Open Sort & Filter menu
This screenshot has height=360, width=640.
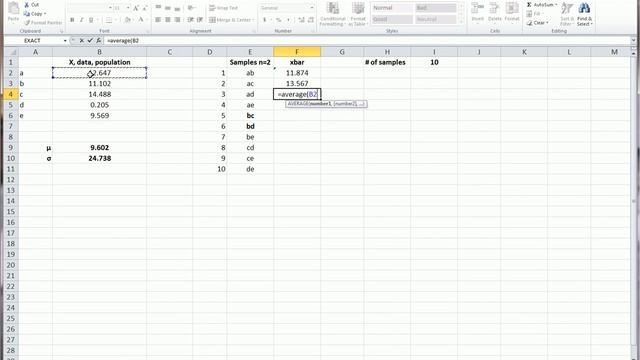[567, 14]
